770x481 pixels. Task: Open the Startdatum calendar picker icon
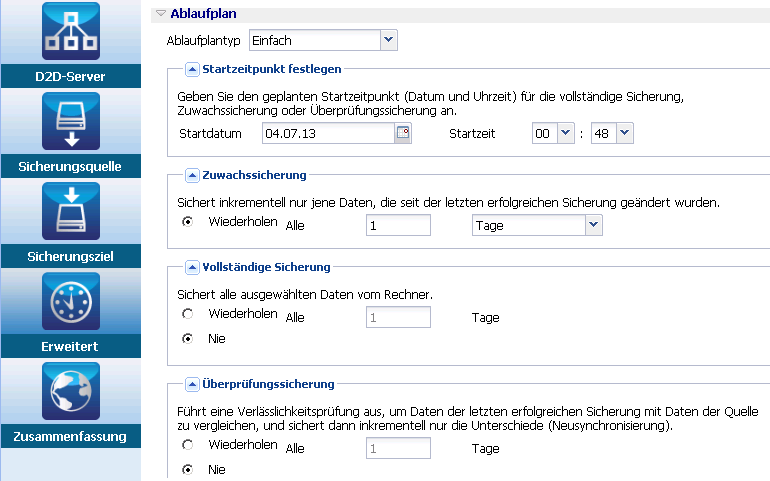tap(403, 134)
